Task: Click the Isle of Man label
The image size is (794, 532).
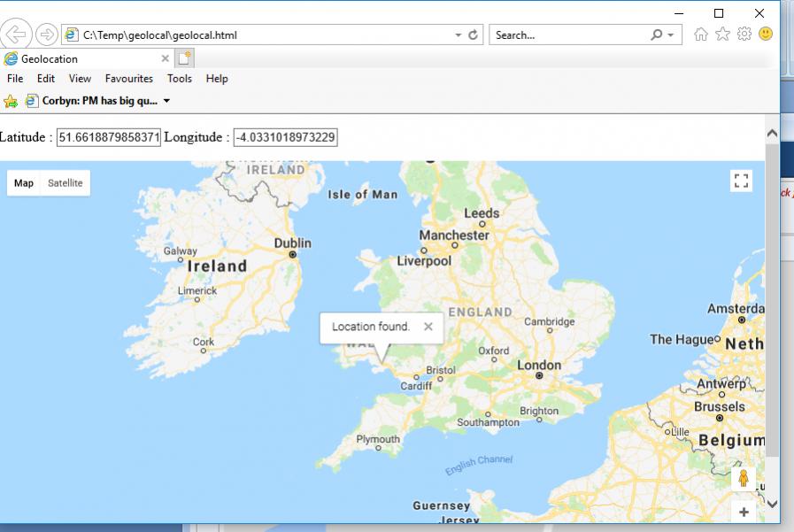Action: 363,195
